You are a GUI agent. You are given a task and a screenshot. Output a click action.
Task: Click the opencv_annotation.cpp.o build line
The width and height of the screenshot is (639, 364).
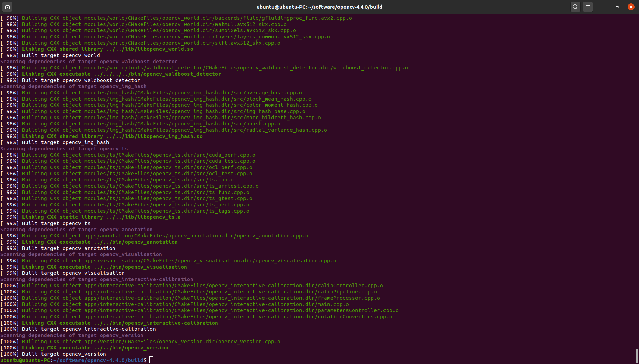click(x=155, y=236)
